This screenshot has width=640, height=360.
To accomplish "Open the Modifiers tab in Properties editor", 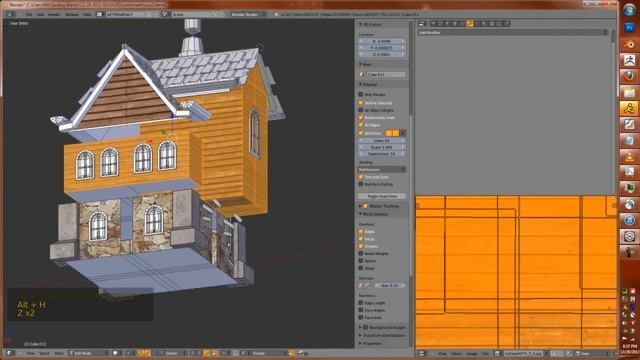I will tap(469, 24).
